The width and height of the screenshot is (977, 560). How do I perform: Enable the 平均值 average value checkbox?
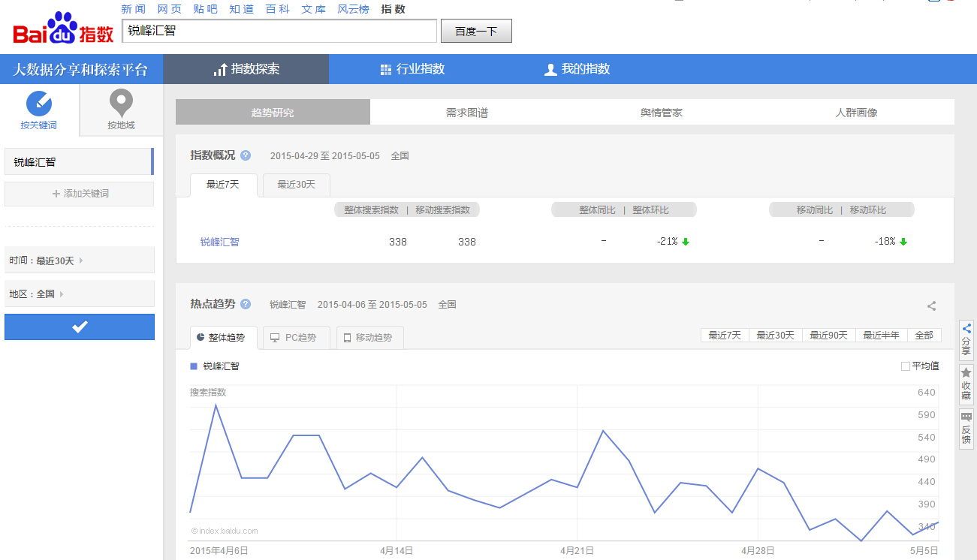point(906,366)
